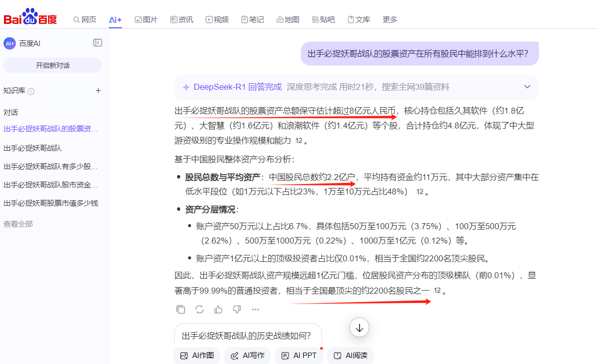The image size is (597, 364).
Task: Click the 百度AI avatar icon
Action: coord(9,43)
